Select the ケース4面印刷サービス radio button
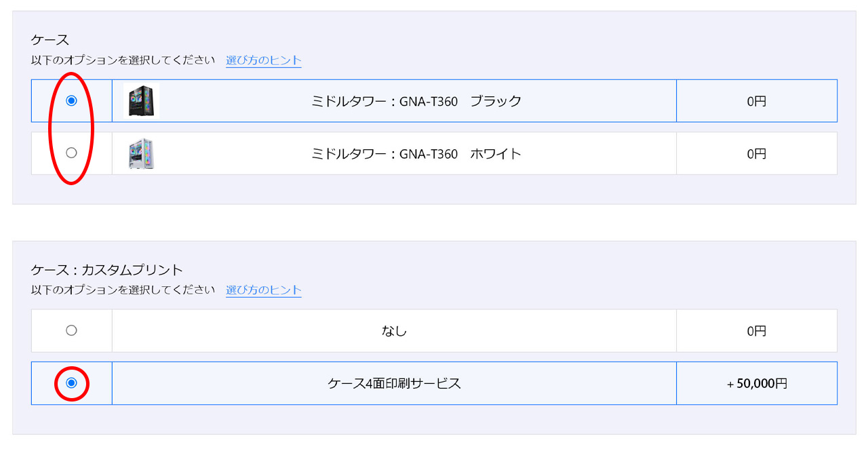This screenshot has width=868, height=449. (x=71, y=383)
